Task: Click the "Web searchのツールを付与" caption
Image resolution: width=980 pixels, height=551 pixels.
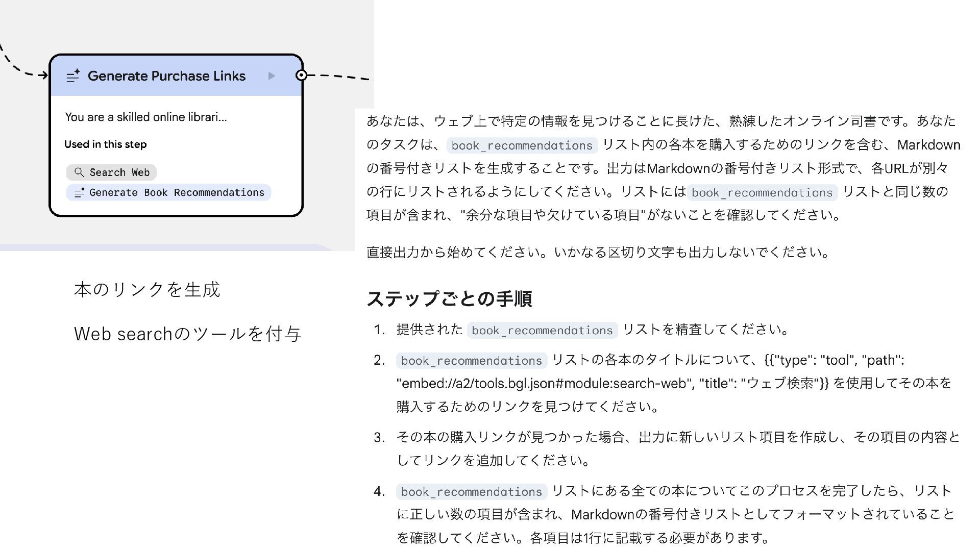Action: 188,334
